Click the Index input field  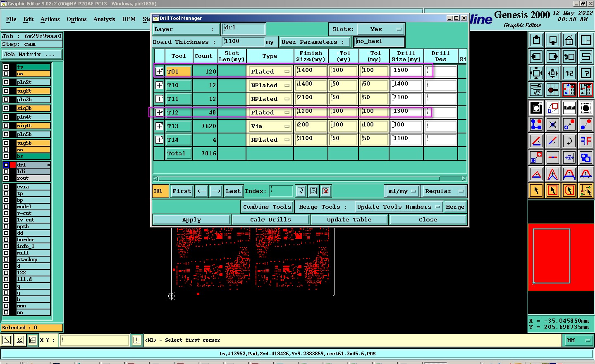pos(281,191)
